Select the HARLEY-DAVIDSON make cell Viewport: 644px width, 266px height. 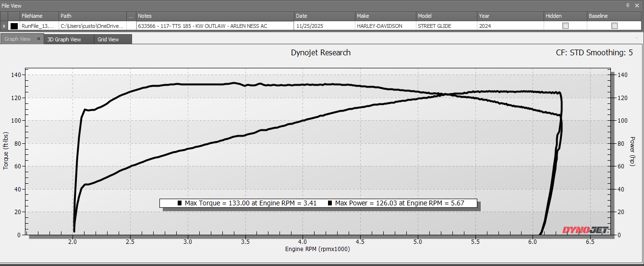386,26
